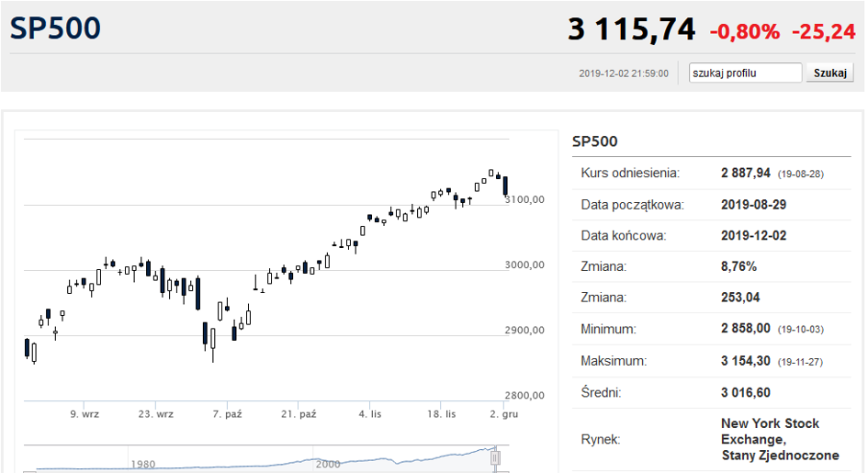Select the last black candle on the chart
Viewport: 868px width, 473px height.
[505, 186]
